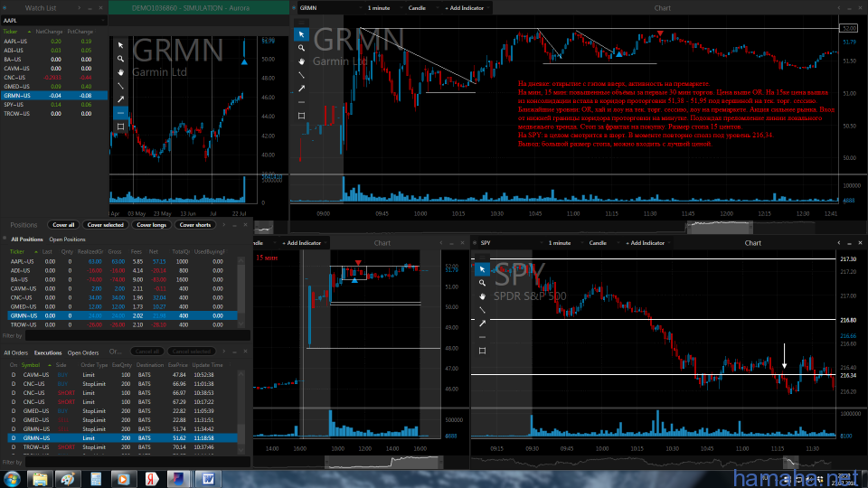
Task: Click Orders filter input field
Action: pos(137,462)
